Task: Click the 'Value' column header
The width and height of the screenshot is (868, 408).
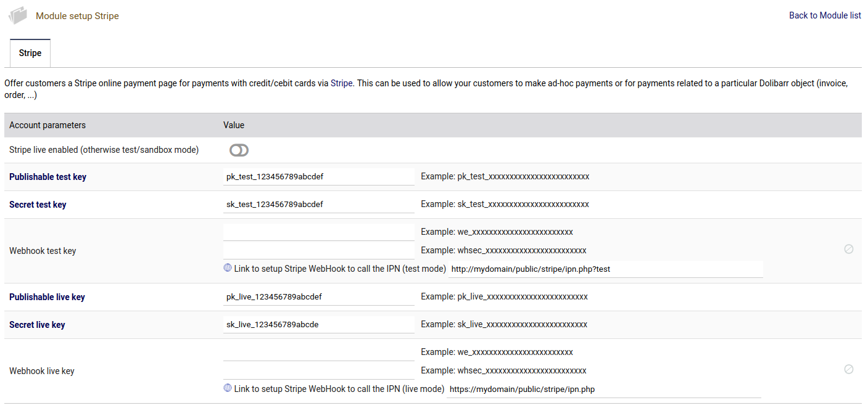Action: pos(234,125)
